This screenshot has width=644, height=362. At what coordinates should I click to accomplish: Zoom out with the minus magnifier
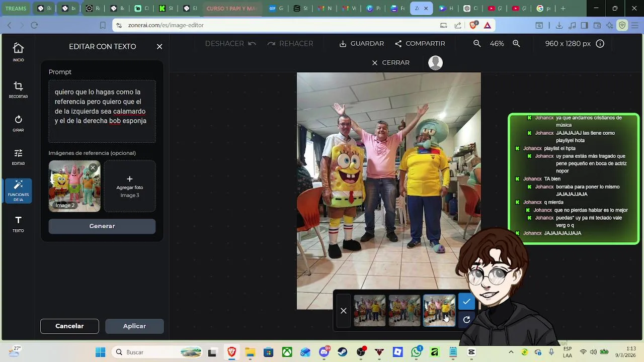pos(477,44)
